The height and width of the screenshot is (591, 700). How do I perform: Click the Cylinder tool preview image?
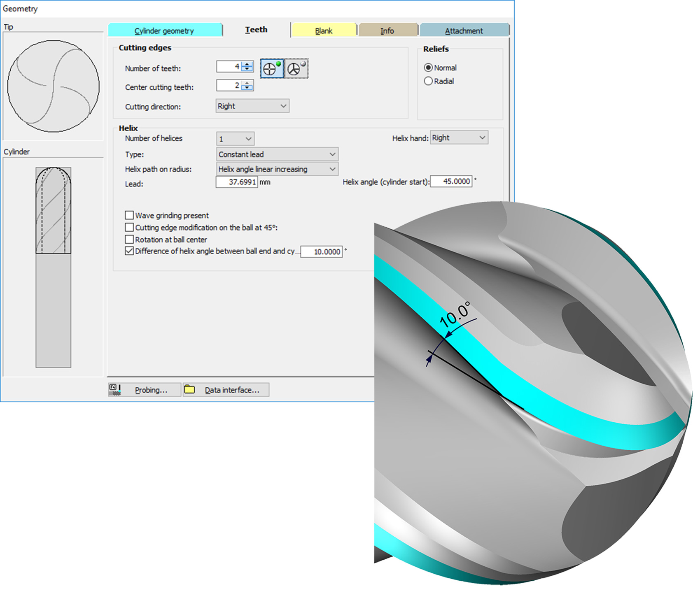coord(53,267)
